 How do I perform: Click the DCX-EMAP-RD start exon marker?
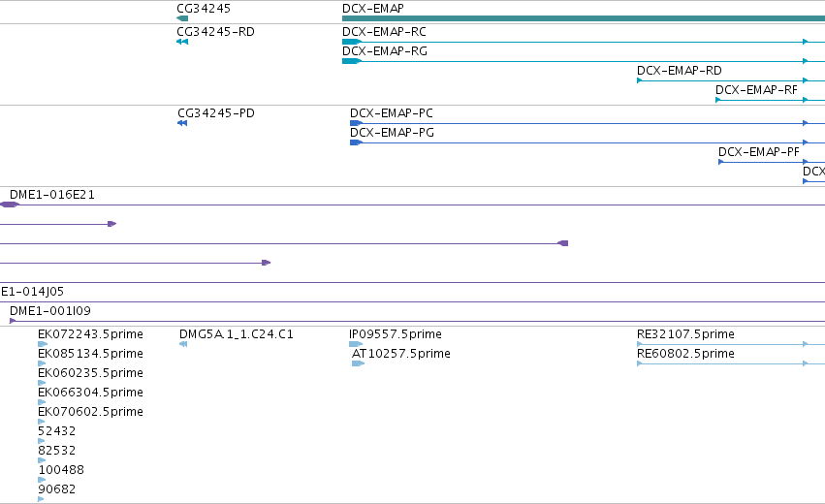pos(639,80)
